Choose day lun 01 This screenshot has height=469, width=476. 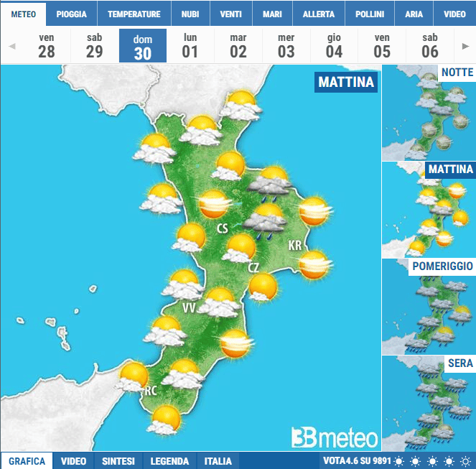tap(190, 46)
